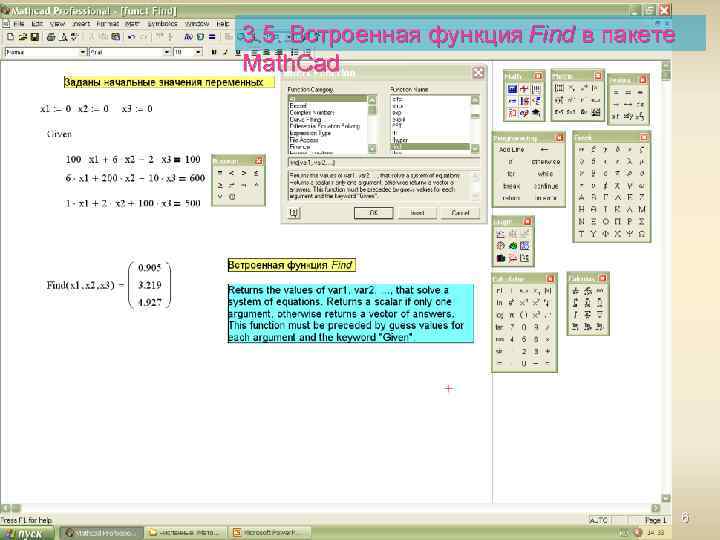Click 'otherwise' in Programming palette
Viewport: 720px width, 540px height.
(x=546, y=162)
